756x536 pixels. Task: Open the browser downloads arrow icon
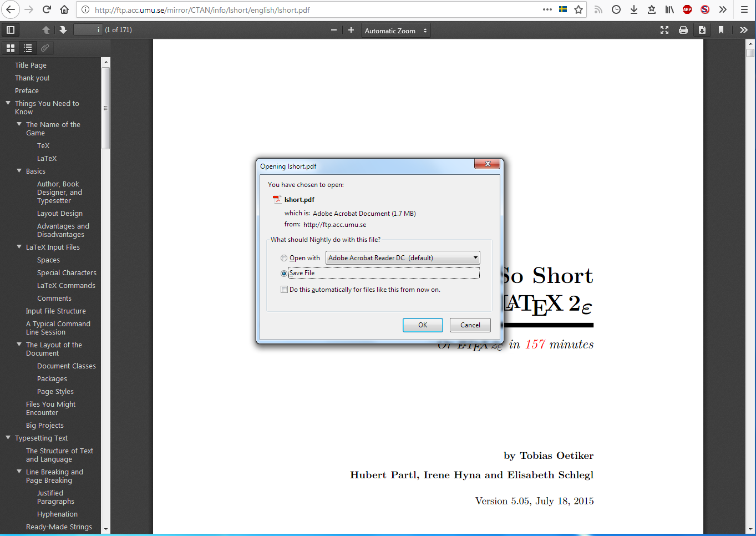(x=634, y=9)
